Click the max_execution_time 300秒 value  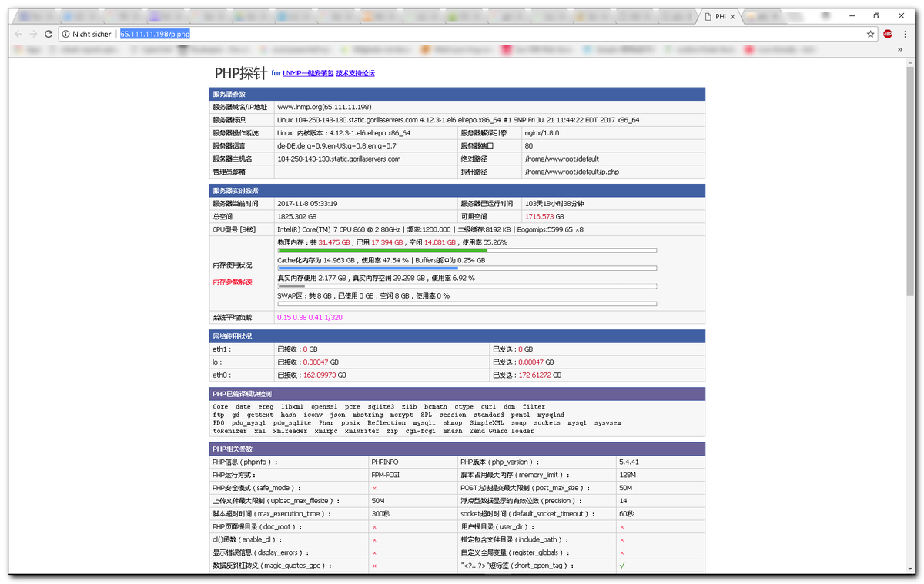point(380,513)
